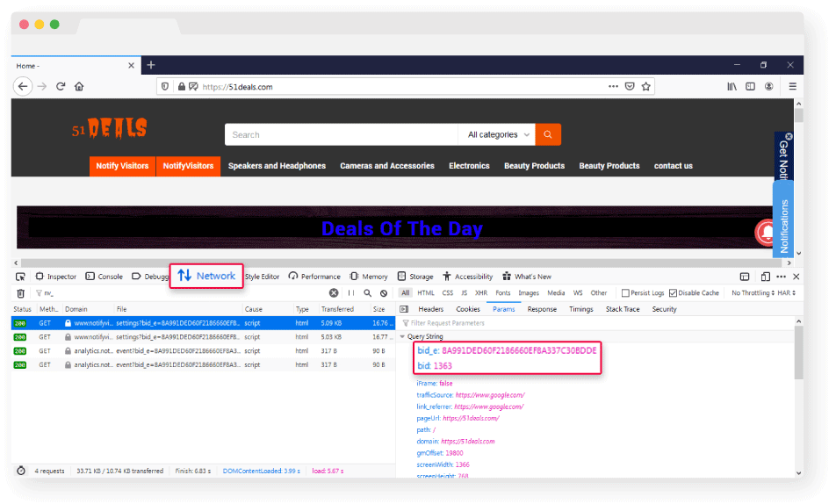Reload the page with the refresh icon

pyautogui.click(x=61, y=86)
